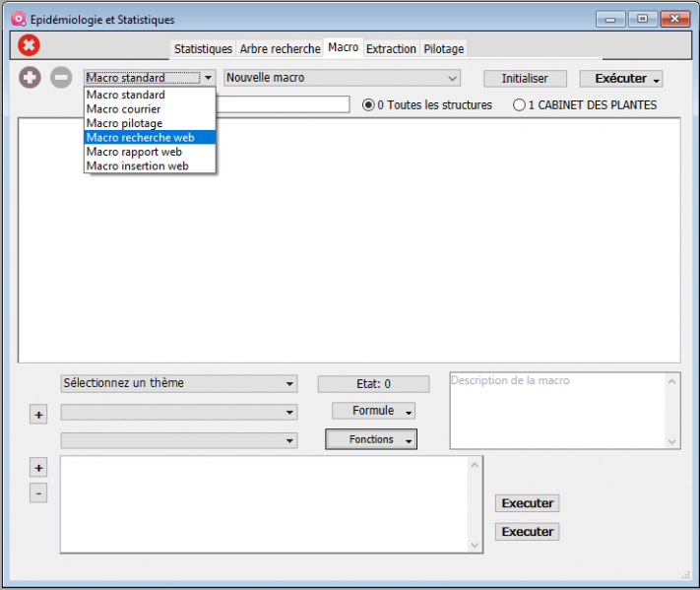The height and width of the screenshot is (590, 700).
Task: Click inside the 'Description de la macro' field
Action: 556,409
